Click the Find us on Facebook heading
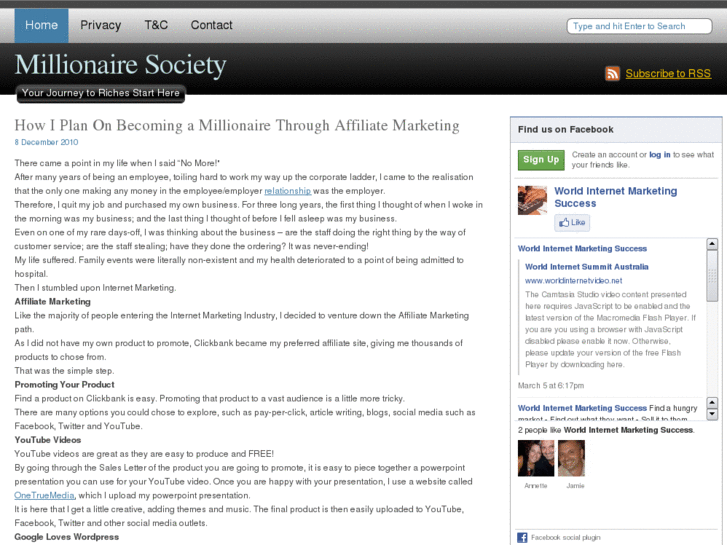 566,129
